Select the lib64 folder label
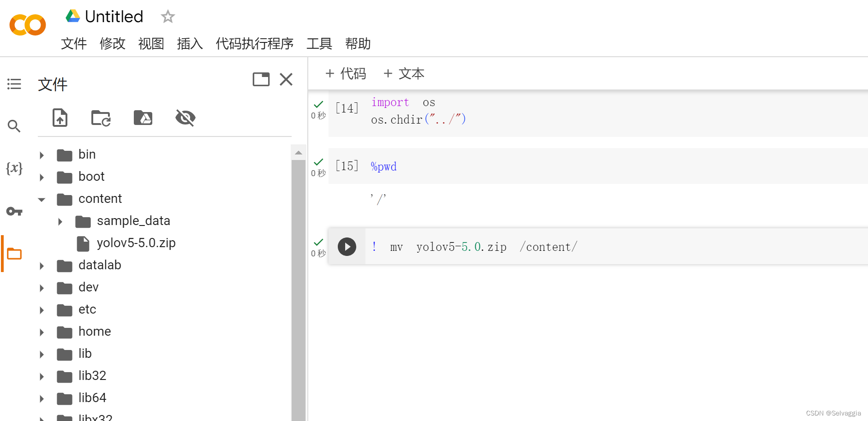The height and width of the screenshot is (421, 868). (x=92, y=398)
